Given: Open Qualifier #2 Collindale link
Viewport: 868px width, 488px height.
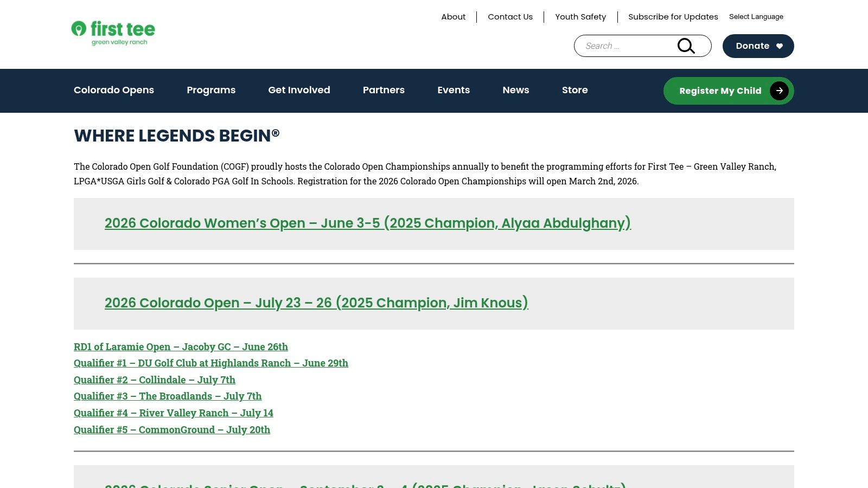Looking at the screenshot, I should pyautogui.click(x=155, y=380).
